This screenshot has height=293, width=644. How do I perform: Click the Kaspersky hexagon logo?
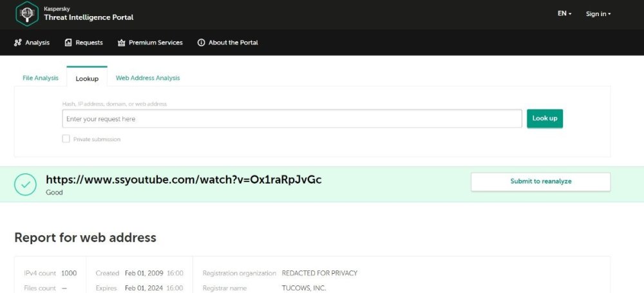(x=27, y=14)
